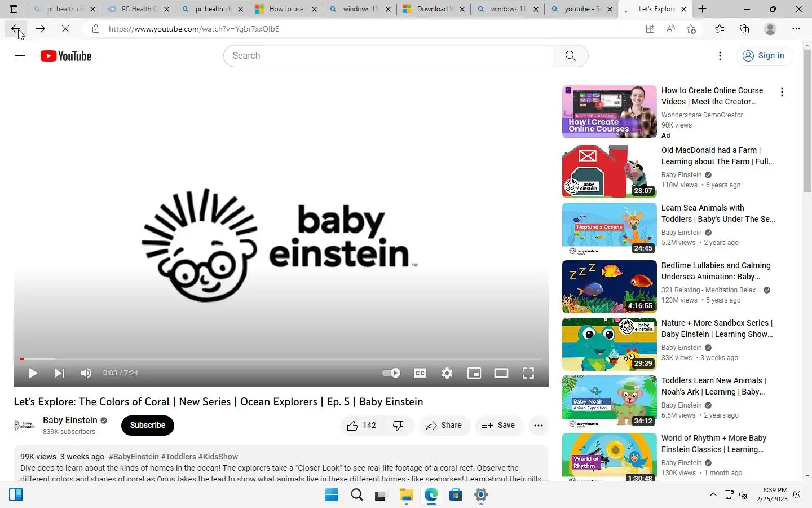Image resolution: width=812 pixels, height=508 pixels.
Task: Open Bedtime Lullabies video thumbnail
Action: (610, 286)
